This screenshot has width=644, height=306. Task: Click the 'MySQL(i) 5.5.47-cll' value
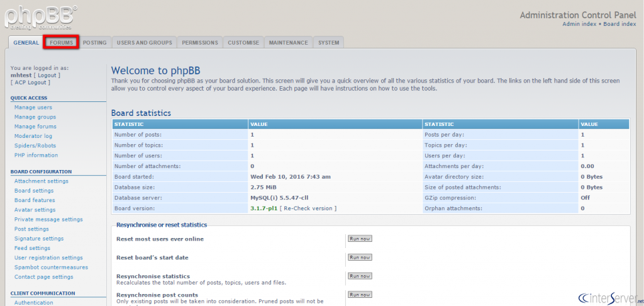point(279,198)
